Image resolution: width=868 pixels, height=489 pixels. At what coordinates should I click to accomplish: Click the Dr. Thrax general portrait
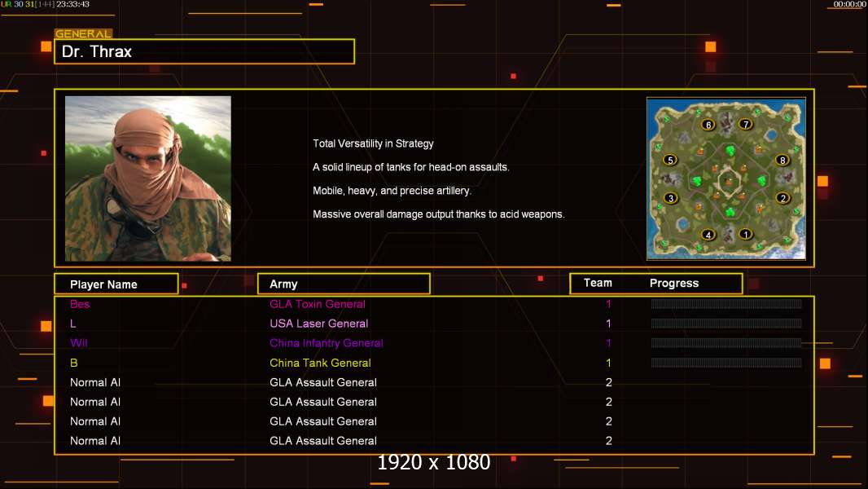147,178
